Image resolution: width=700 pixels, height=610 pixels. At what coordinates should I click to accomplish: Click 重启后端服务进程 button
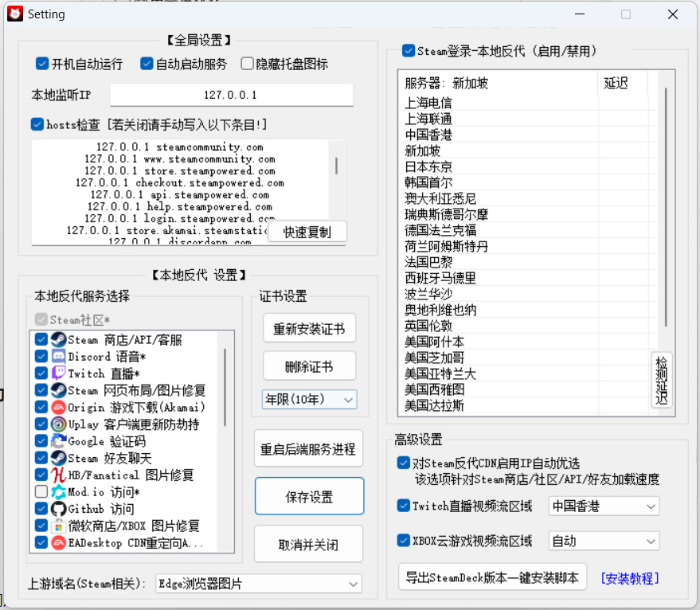(308, 449)
